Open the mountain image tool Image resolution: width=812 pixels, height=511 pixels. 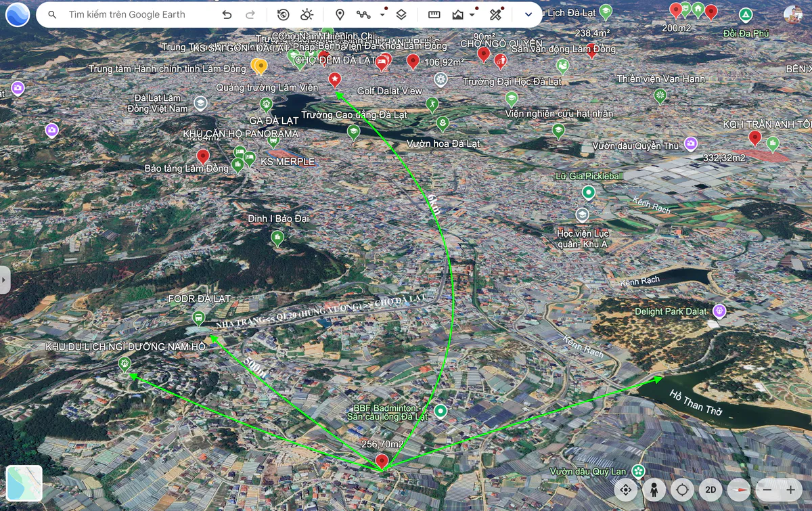click(x=458, y=14)
